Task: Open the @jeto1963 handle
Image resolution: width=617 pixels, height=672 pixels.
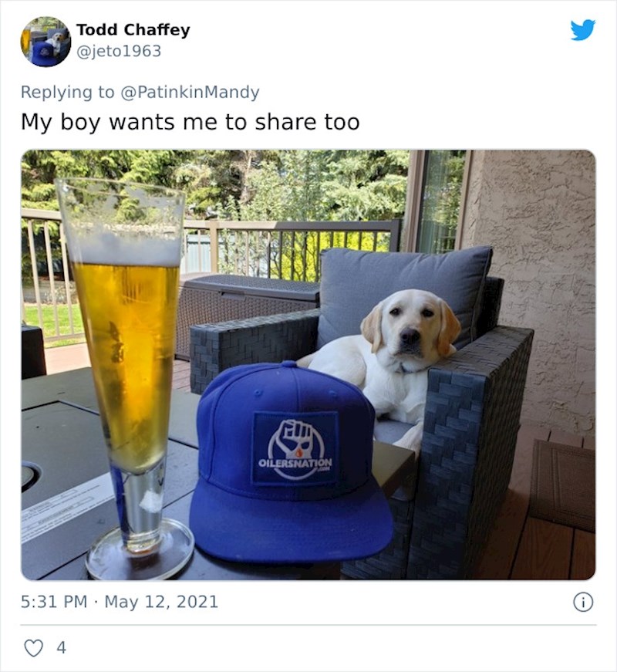Action: [118, 51]
